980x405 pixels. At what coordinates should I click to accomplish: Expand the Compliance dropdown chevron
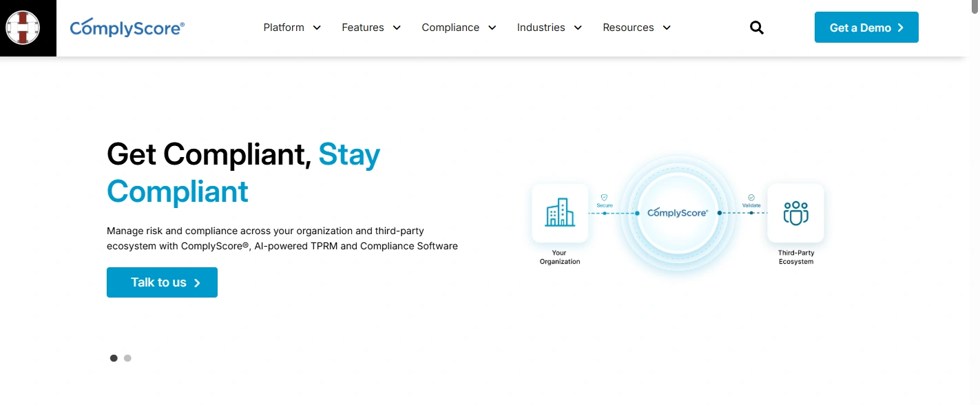coord(492,28)
